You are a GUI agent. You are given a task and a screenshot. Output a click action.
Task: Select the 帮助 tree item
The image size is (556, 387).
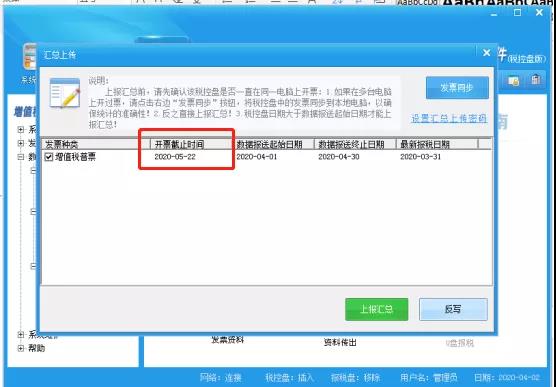pyautogui.click(x=37, y=348)
